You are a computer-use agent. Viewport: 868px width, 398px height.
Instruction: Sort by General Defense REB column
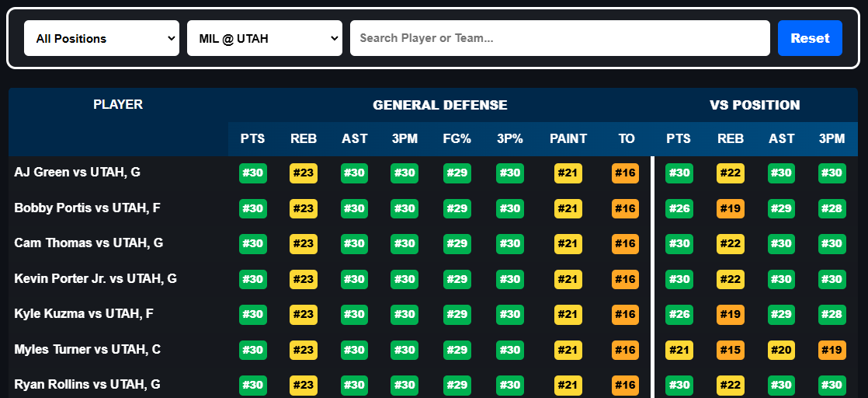(304, 139)
